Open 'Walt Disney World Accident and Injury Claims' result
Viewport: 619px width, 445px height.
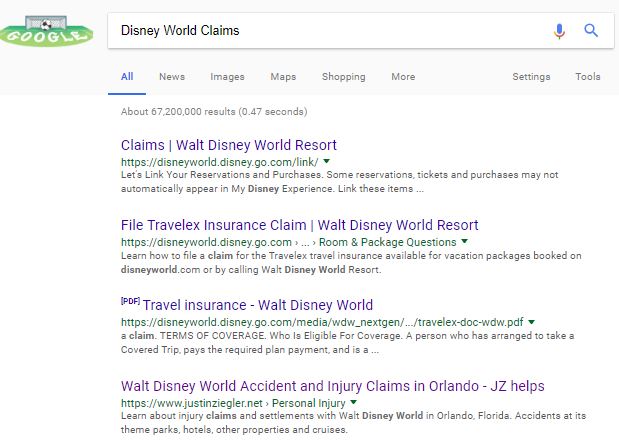click(333, 386)
